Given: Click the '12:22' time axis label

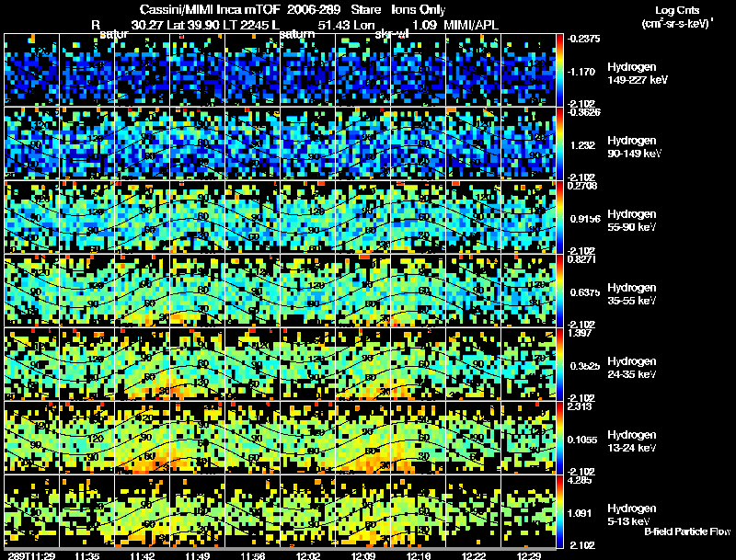Looking at the screenshot, I should pyautogui.click(x=474, y=555).
